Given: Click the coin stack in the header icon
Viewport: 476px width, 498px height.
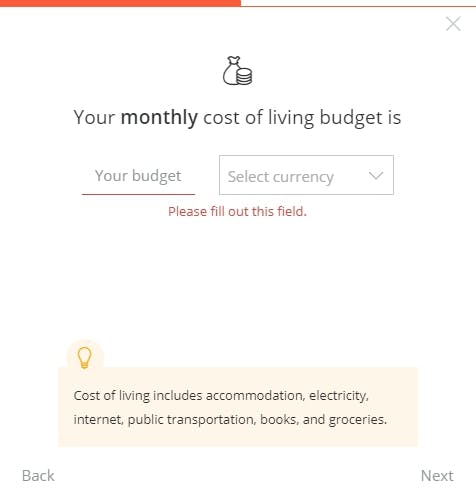Looking at the screenshot, I should pyautogui.click(x=245, y=76).
